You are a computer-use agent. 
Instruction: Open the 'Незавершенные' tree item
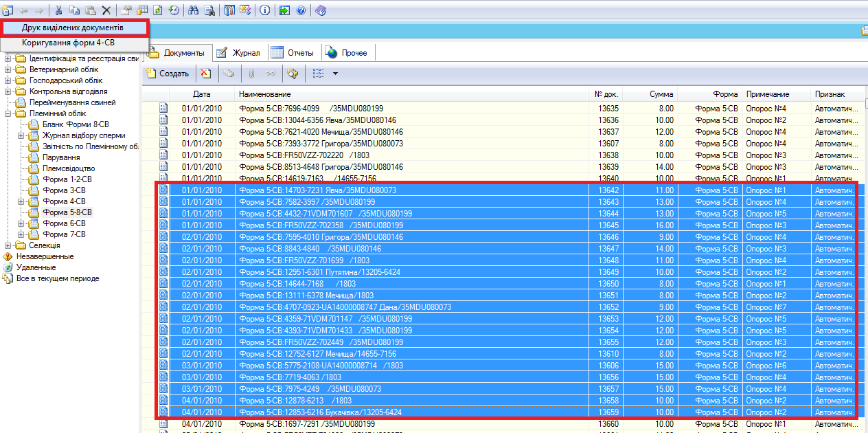tap(45, 256)
